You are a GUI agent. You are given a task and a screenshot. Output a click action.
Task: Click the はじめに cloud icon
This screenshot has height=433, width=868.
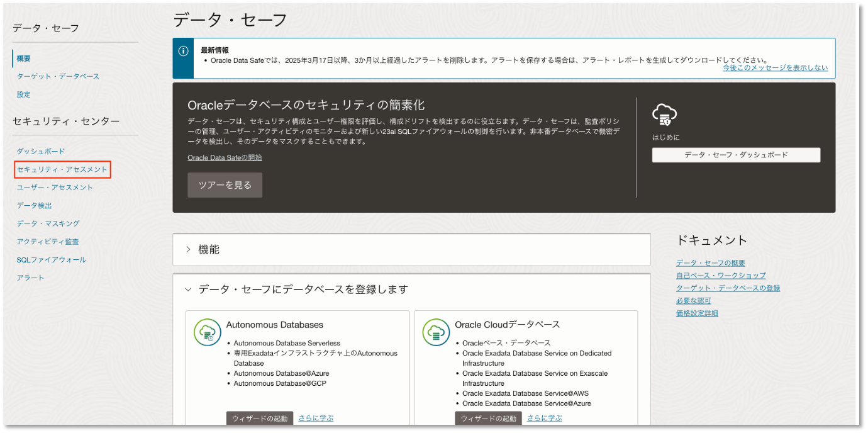[665, 115]
